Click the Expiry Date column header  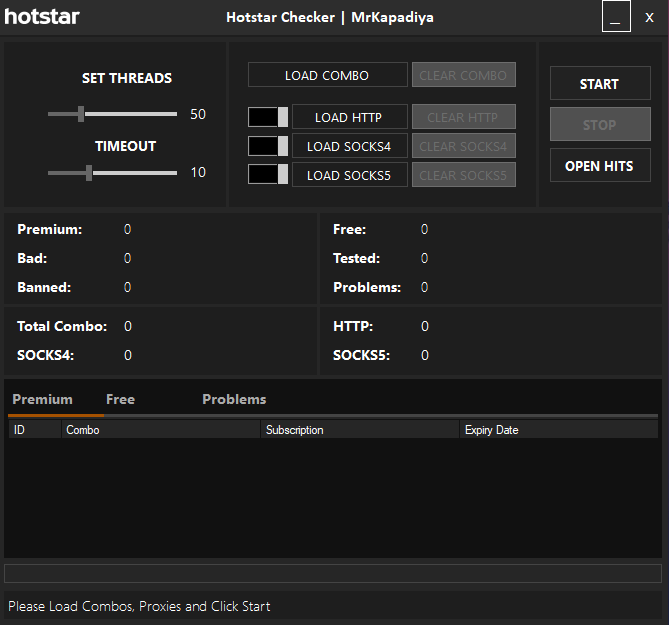559,430
